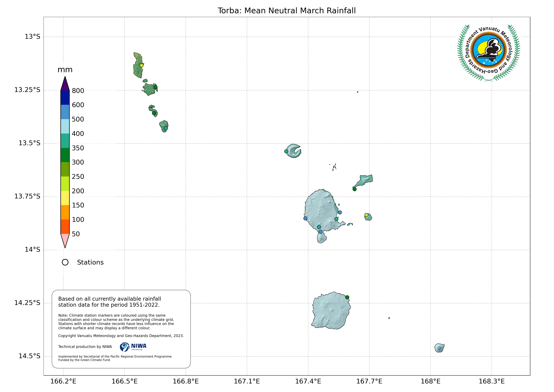Click the 13.5°S latitude axis label
Screen dimensions: 554x392
[x=29, y=143]
